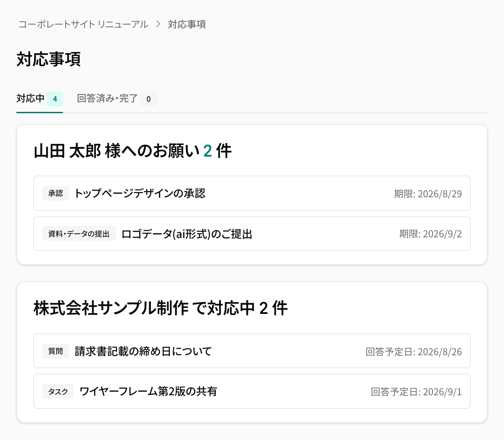Open the コーポレートサイト リニューアル breadcrumb link

click(x=83, y=24)
